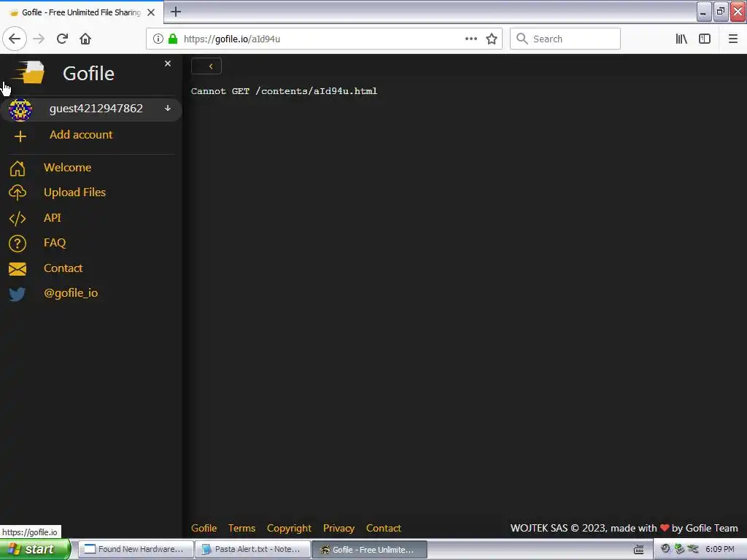Image resolution: width=747 pixels, height=560 pixels.
Task: Click the green padlock security icon
Action: 173,39
